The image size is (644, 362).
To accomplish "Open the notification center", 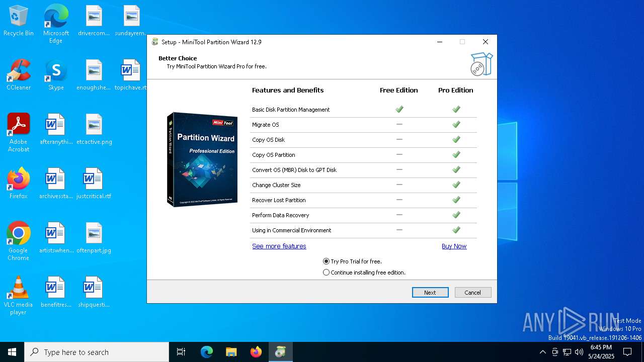I will [x=627, y=352].
